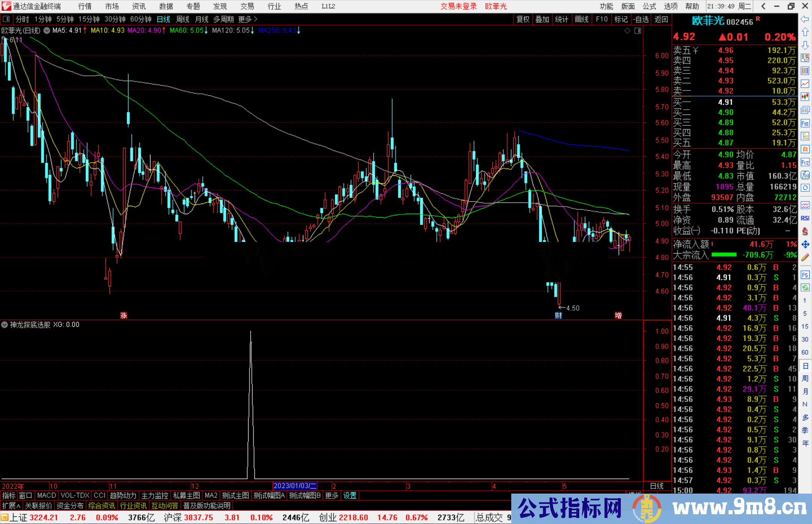
Task: Click the back arrow icon in sidebar
Action: click(x=804, y=19)
